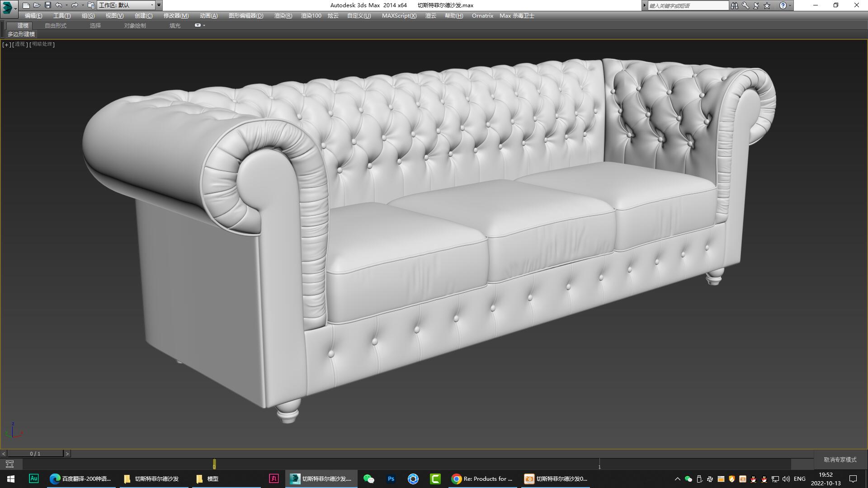868x488 pixels.
Task: Open an existing scene file
Action: (37, 5)
